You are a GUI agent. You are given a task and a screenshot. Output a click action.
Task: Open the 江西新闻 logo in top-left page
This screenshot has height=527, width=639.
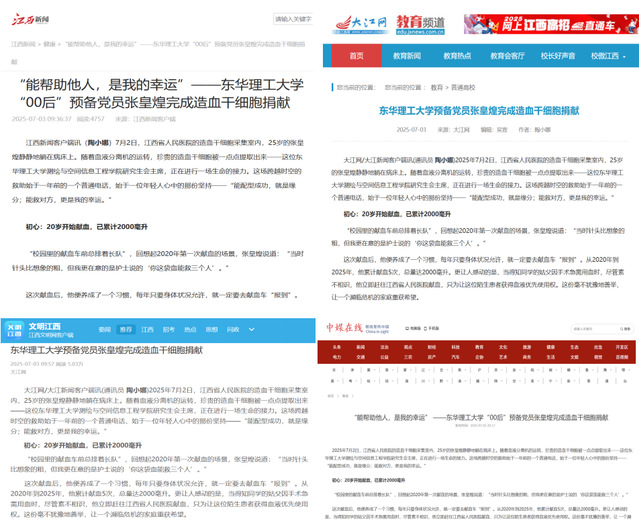(31, 19)
